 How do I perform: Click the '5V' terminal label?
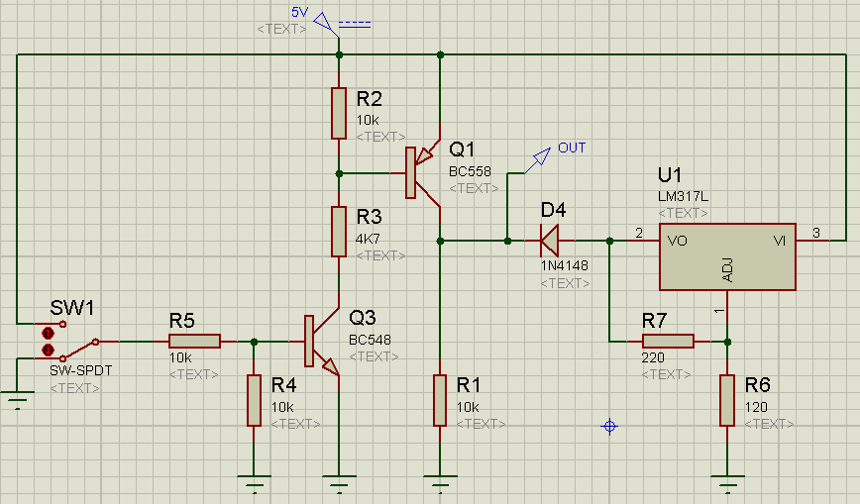[299, 12]
